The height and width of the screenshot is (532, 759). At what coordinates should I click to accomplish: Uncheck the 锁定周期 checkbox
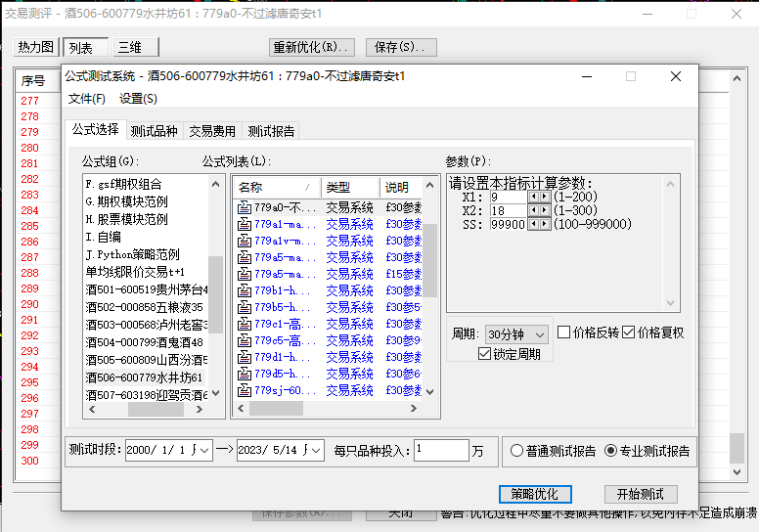coord(485,354)
